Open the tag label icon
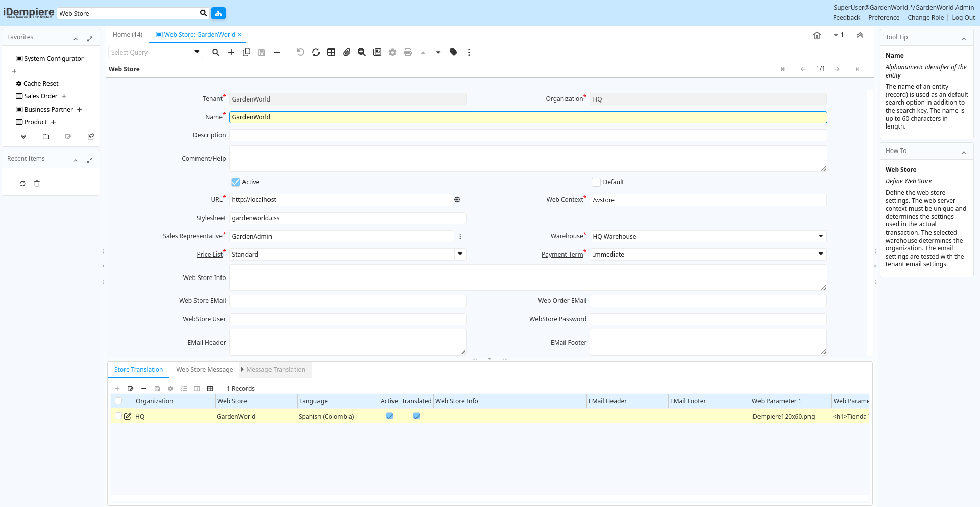 [x=454, y=52]
